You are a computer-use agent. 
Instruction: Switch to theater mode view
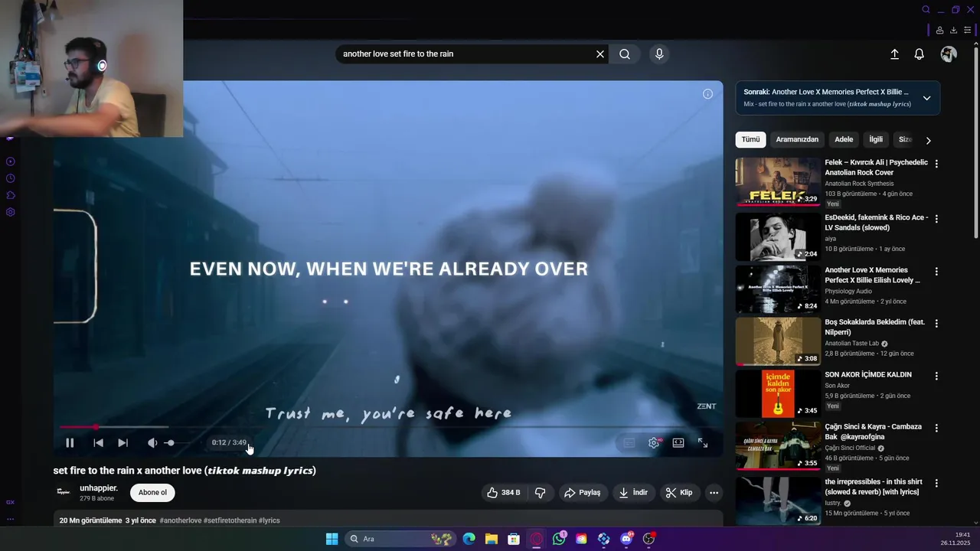pos(678,442)
